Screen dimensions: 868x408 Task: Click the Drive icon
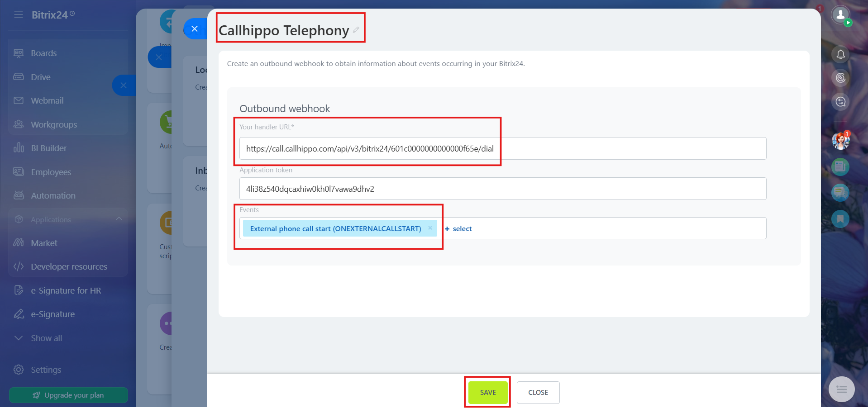click(x=19, y=77)
